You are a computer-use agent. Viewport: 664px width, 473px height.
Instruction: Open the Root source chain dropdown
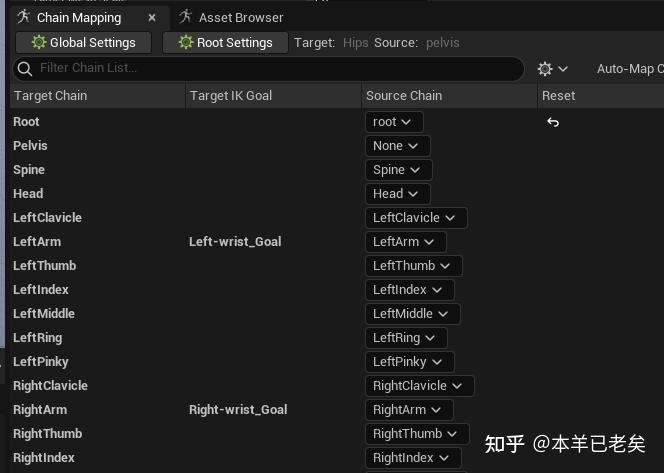[x=394, y=122]
